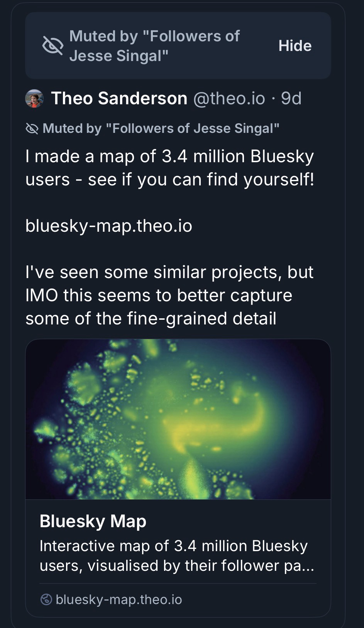Viewport: 364px width, 628px height.
Task: Click the globe icon in the link card footer
Action: click(46, 599)
